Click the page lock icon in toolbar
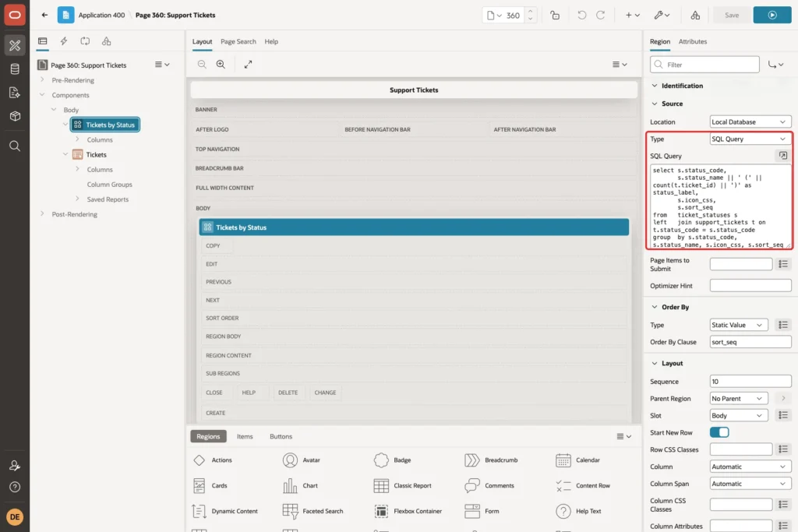798x532 pixels. (555, 16)
